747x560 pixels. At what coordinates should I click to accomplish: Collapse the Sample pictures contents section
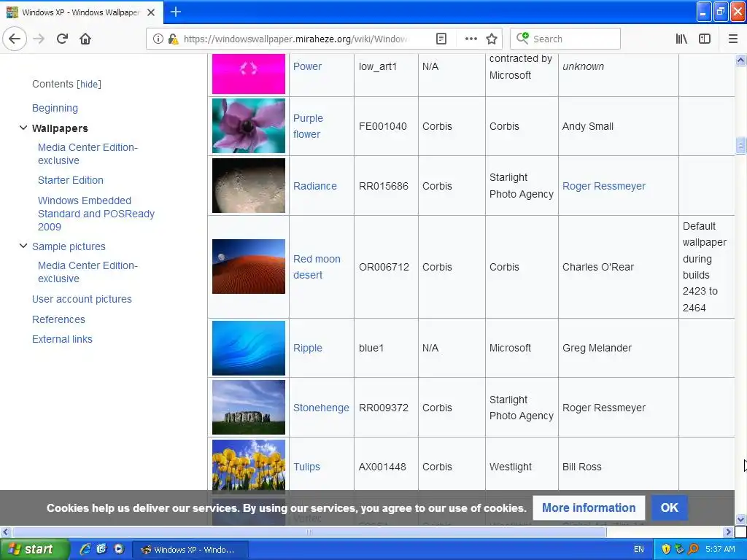click(23, 246)
